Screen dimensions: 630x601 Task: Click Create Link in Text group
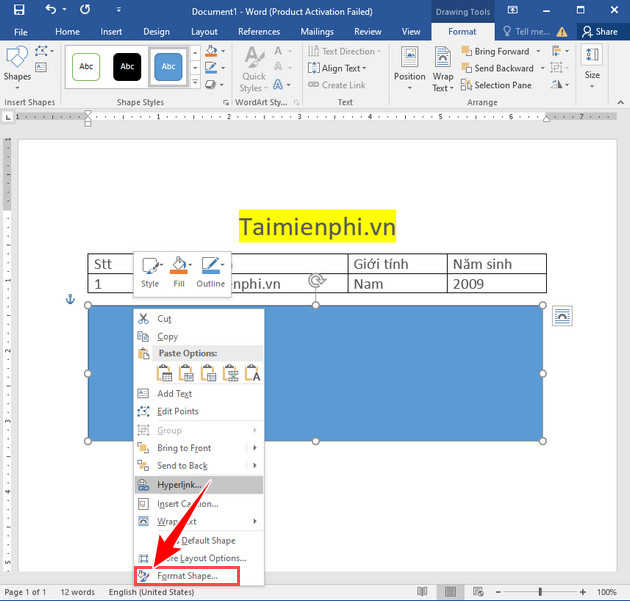[337, 85]
